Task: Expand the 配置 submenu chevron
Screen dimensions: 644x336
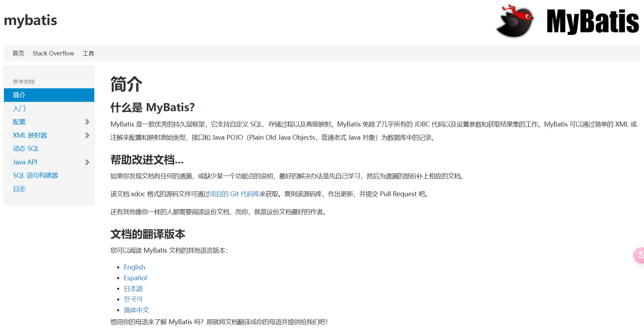Action: pyautogui.click(x=87, y=122)
